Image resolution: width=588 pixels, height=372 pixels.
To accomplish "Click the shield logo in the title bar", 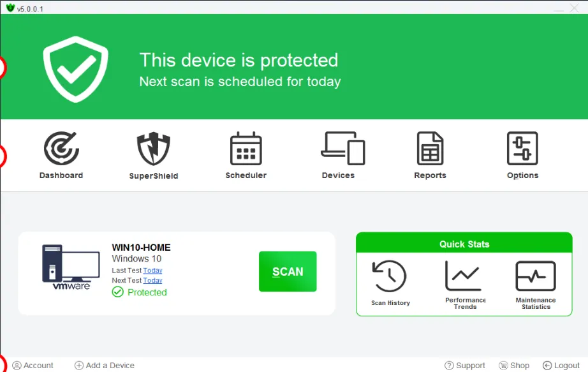I will tap(11, 7).
